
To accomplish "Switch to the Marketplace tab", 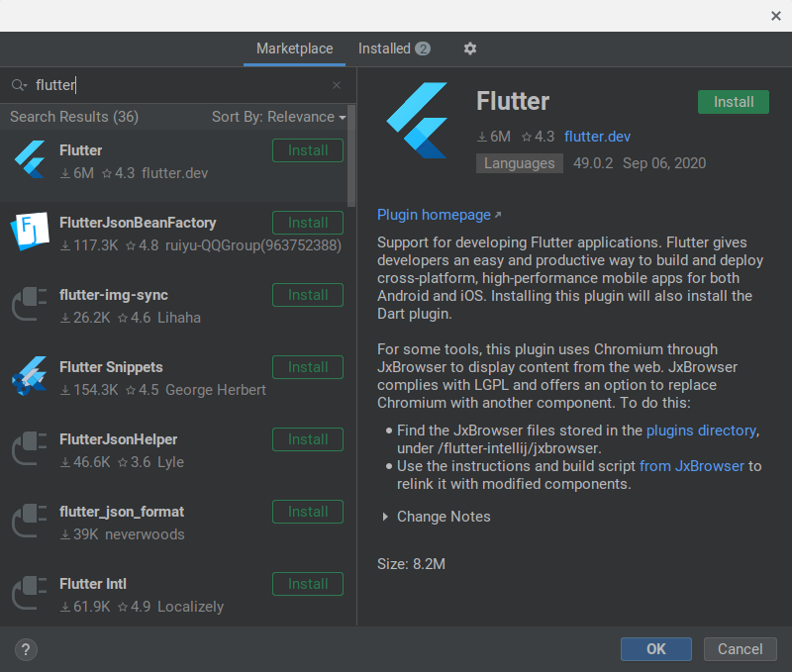I will pos(294,48).
